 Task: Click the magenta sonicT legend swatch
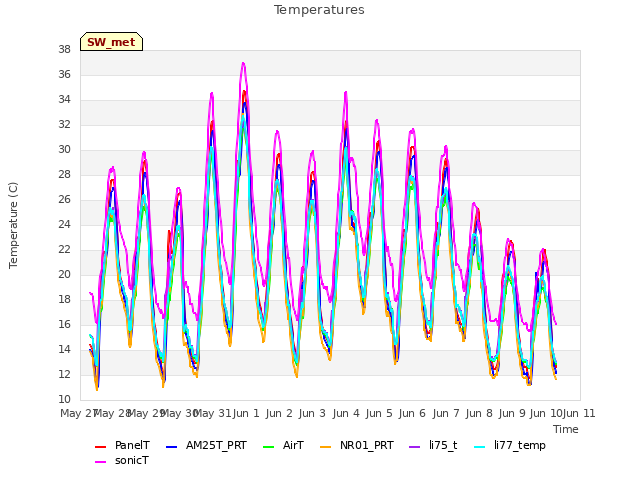(x=100, y=462)
